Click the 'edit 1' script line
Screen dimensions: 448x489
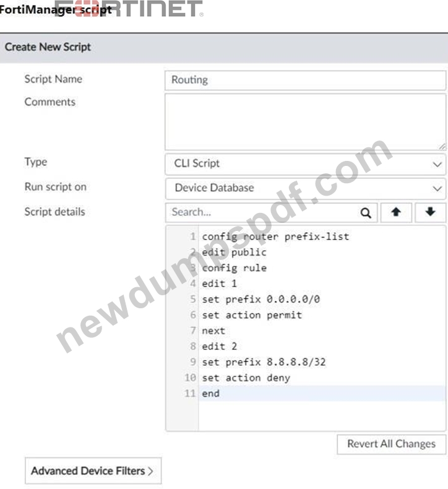[220, 283]
